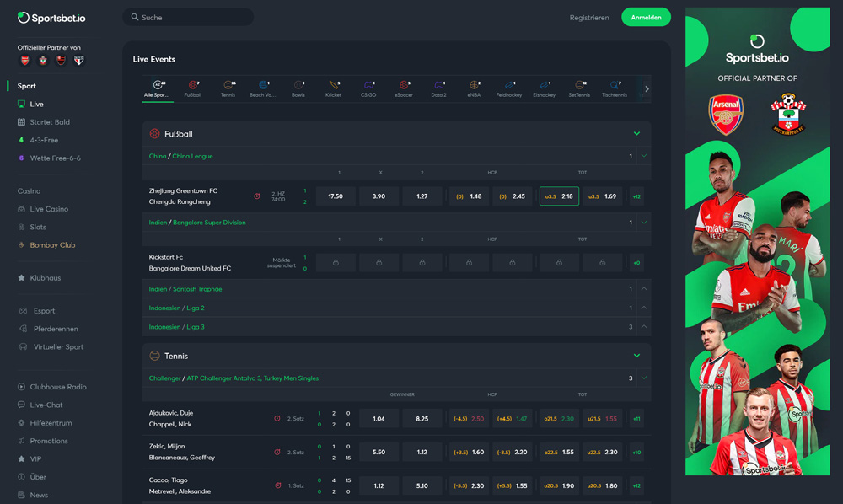Open the Live section in the sidebar
This screenshot has width=843, height=504.
pyautogui.click(x=36, y=104)
